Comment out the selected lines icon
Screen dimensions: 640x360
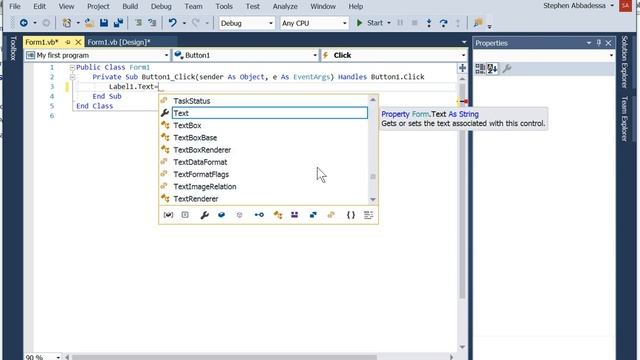click(x=138, y=23)
